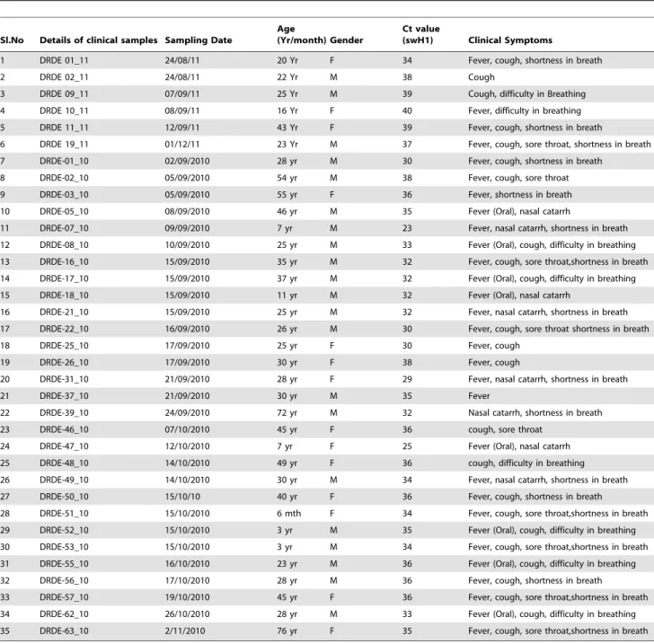The width and height of the screenshot is (654, 644).
Task: Select sample cell 'DRDE 09_11'
Action: pos(64,93)
